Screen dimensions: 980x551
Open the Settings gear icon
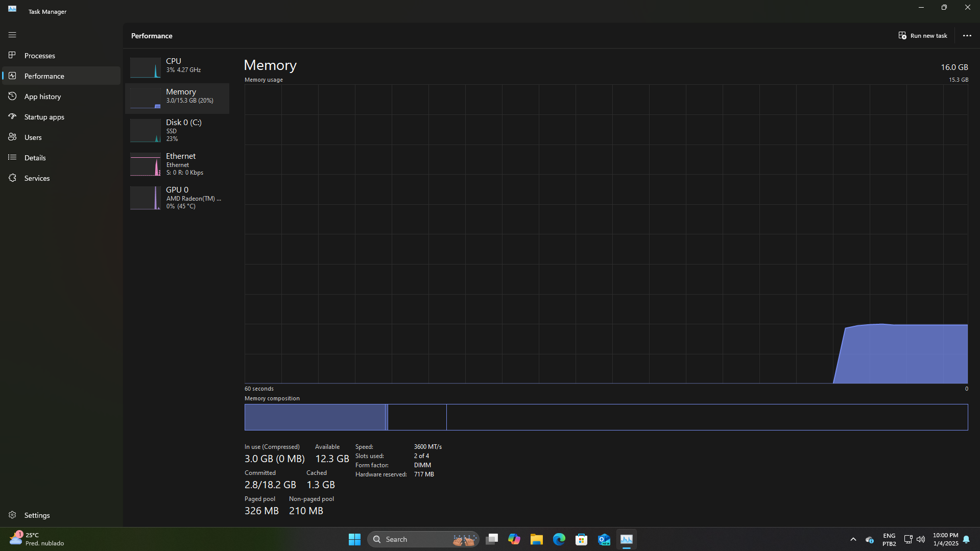click(12, 515)
